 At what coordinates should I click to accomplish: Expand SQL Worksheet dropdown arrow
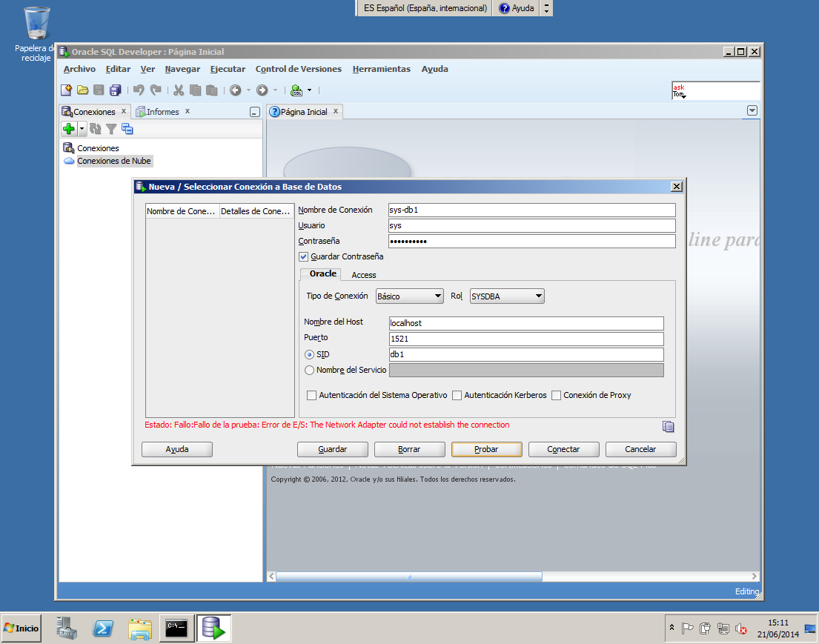[x=309, y=90]
